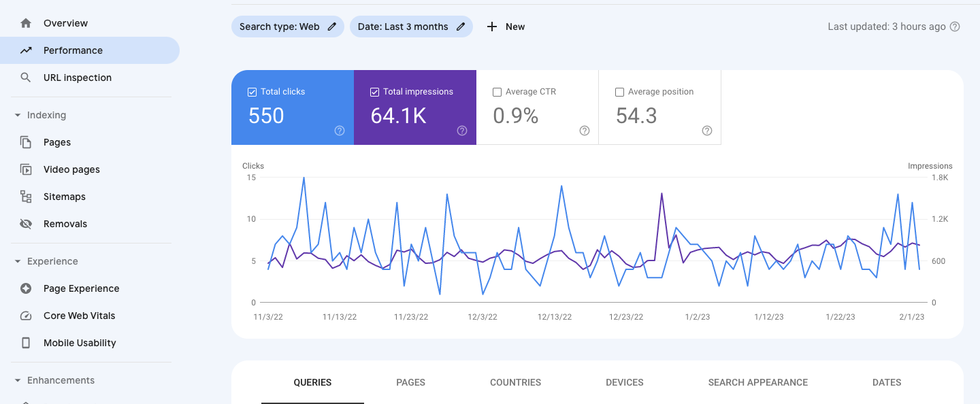
Task: Collapse the Indexing section
Action: point(16,115)
